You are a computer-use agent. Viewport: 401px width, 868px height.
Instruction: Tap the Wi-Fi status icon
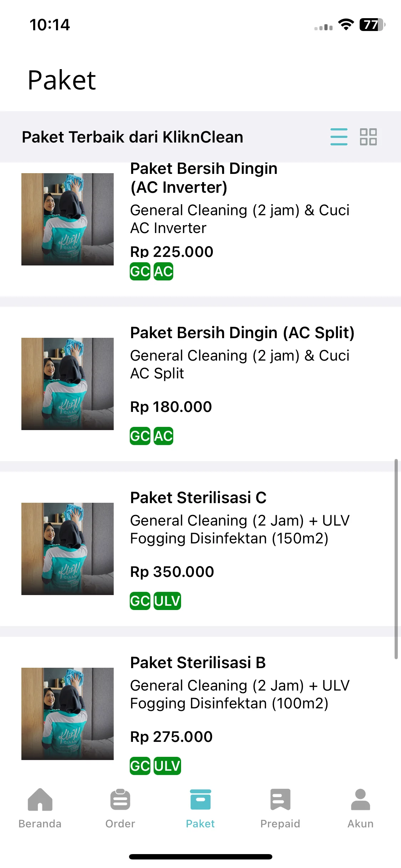point(346,25)
